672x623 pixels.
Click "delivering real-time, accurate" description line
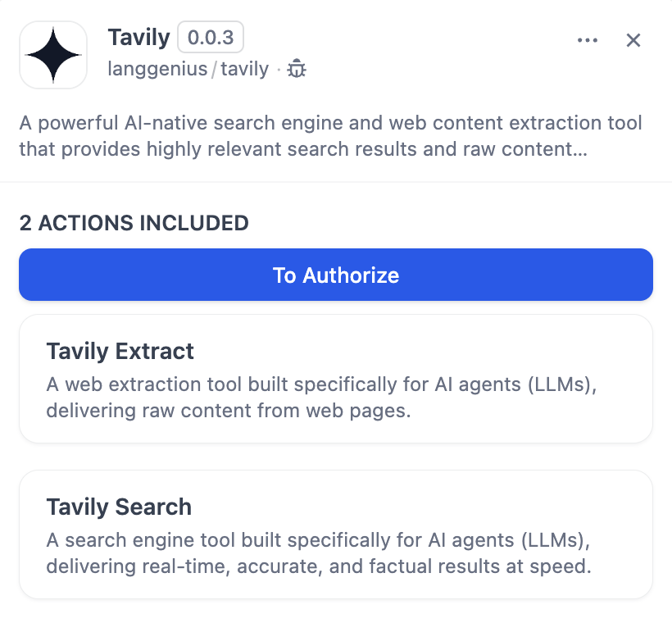pos(318,566)
